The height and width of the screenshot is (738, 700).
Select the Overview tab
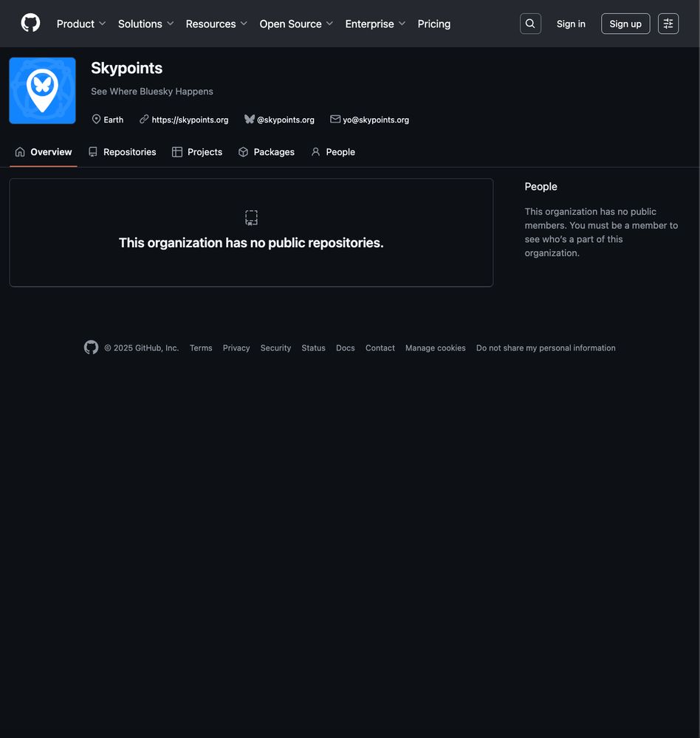pos(44,152)
